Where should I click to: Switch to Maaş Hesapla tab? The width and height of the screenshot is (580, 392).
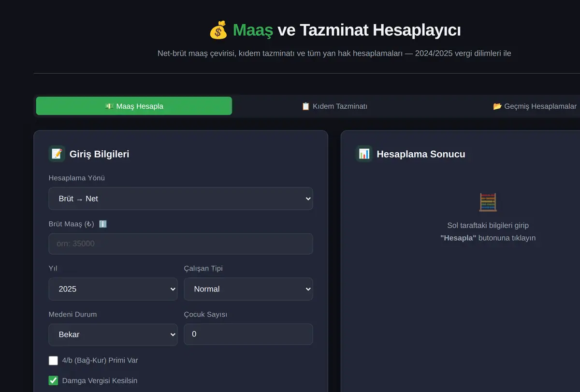[134, 106]
